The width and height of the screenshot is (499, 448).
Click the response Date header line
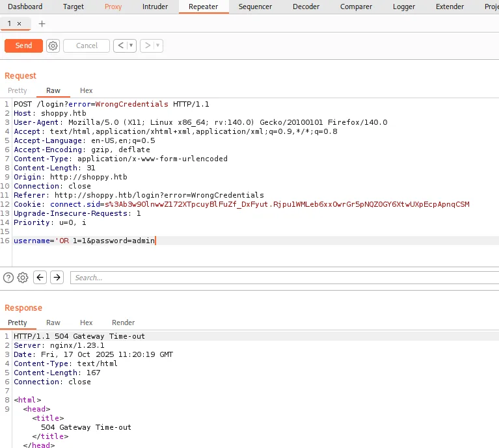(93, 354)
